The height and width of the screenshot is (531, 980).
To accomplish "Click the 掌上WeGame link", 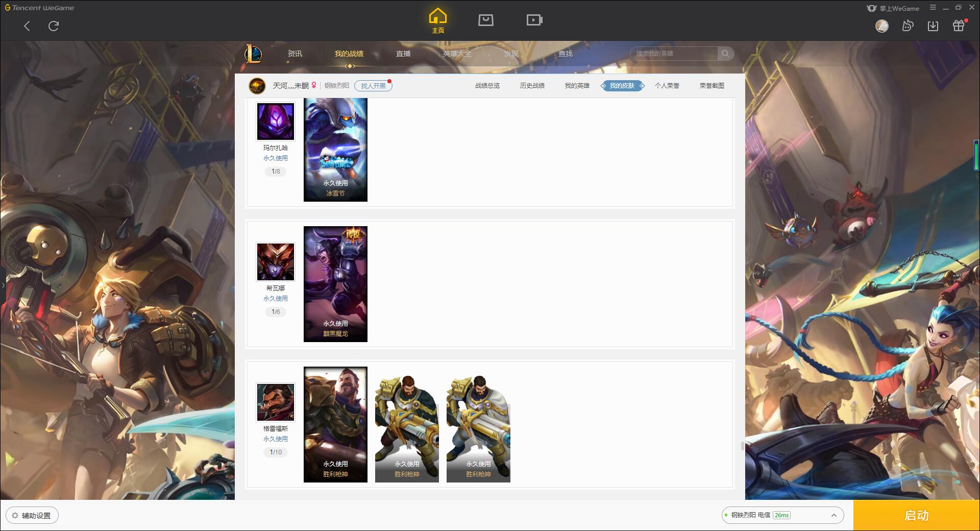I will click(x=893, y=8).
